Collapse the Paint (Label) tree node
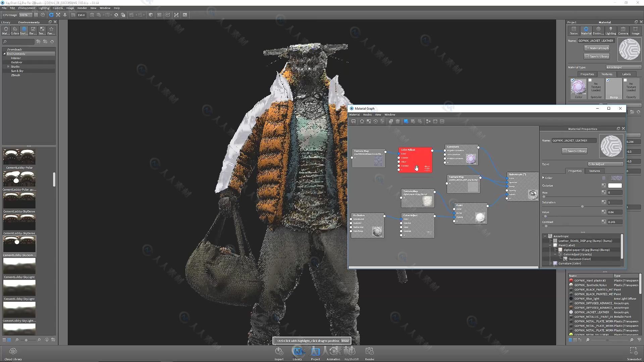Image resolution: width=644 pixels, height=362 pixels. click(x=550, y=245)
